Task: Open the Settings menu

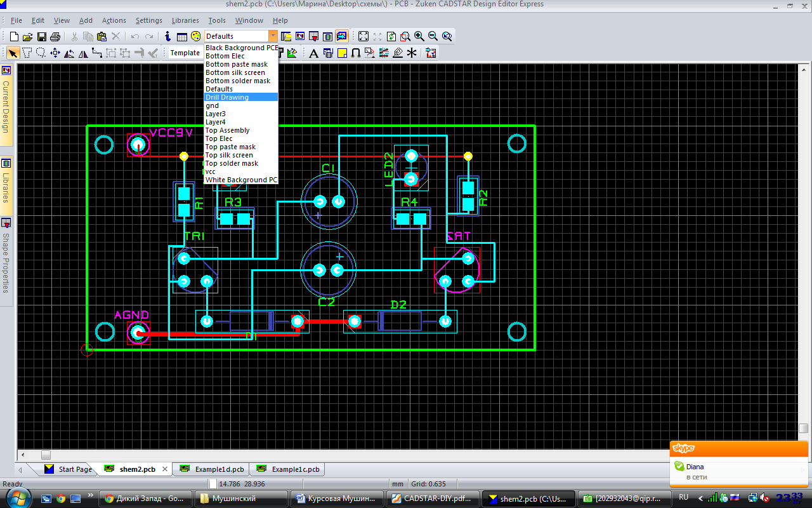Action: pyautogui.click(x=149, y=20)
